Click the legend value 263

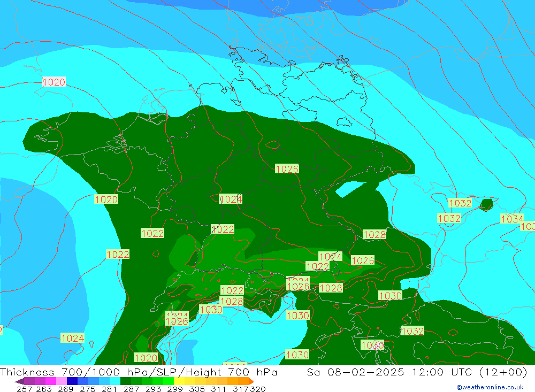tap(44, 389)
